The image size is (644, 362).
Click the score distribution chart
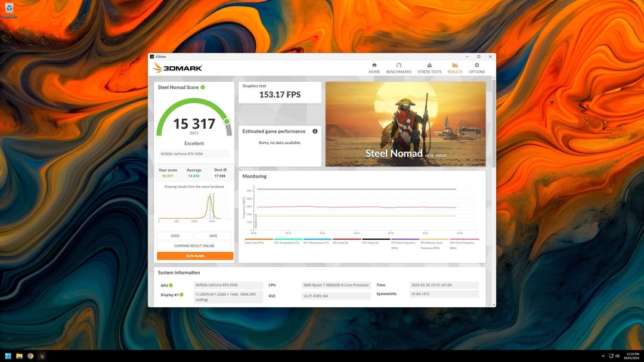pyautogui.click(x=194, y=207)
